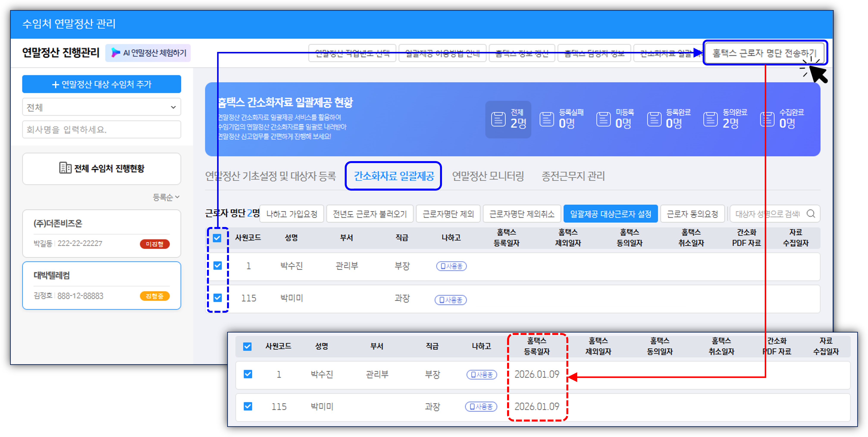The image size is (868, 437).
Task: Select the 전체 2명 status card
Action: pos(508,119)
